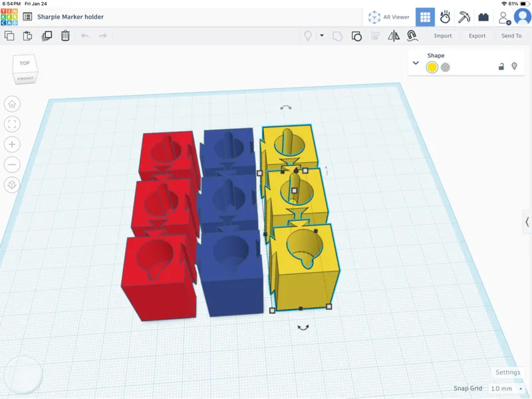Toggle orthographic/perspective view cube icon

click(12, 185)
